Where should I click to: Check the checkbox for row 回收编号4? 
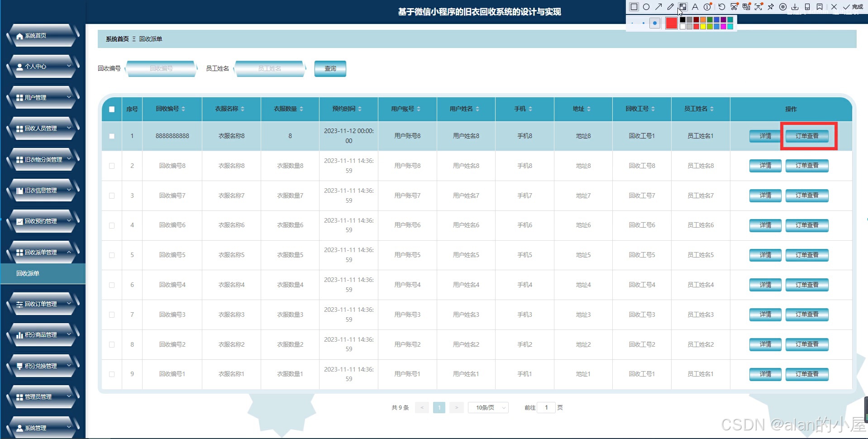pyautogui.click(x=112, y=285)
